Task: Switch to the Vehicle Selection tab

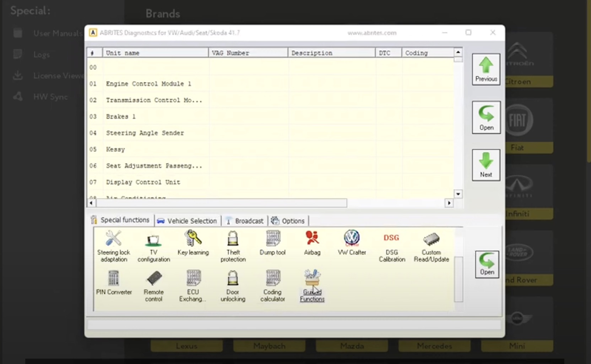Action: point(187,221)
